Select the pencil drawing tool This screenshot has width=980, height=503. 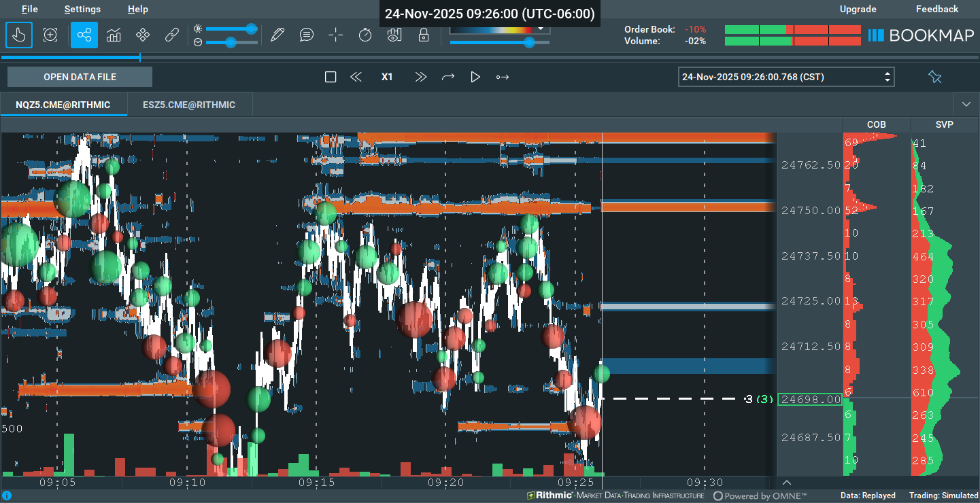tap(277, 35)
